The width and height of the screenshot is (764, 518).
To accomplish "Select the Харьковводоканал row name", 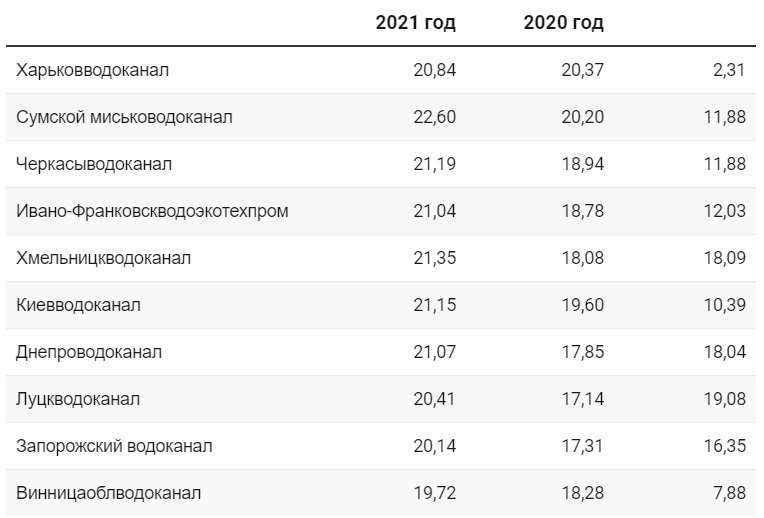I will 93,70.
